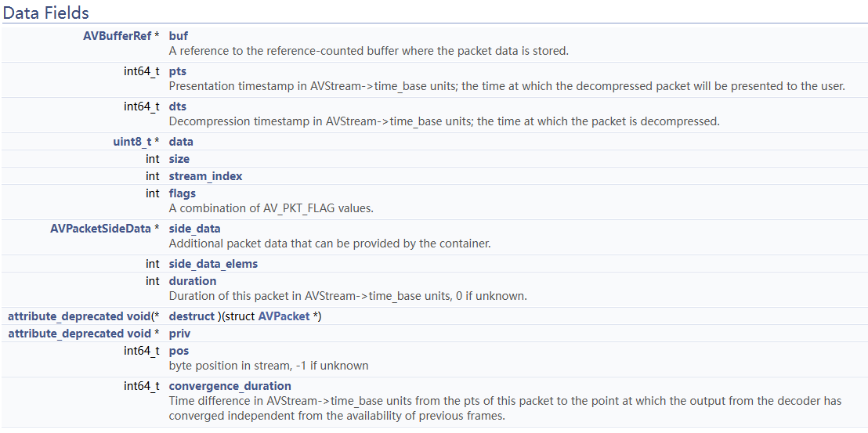
Task: Open the uint8_t type link
Action: tap(132, 142)
